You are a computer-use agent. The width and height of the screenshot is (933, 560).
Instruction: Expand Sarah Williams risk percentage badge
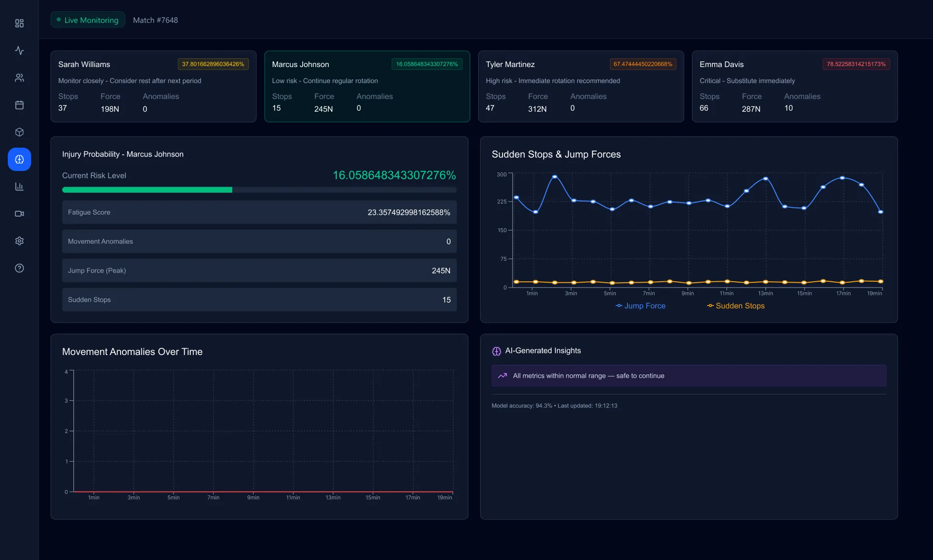click(213, 64)
